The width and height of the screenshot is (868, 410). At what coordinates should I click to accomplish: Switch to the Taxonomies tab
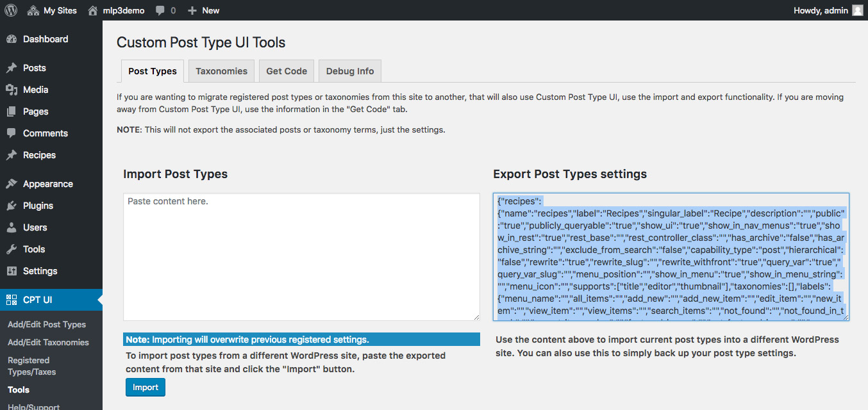[x=221, y=71]
